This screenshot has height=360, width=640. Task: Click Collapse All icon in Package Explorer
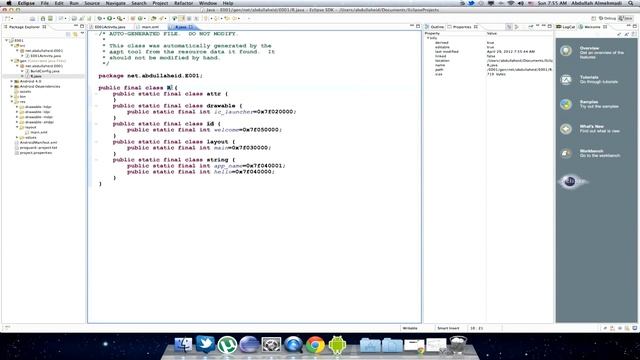[x=68, y=34]
